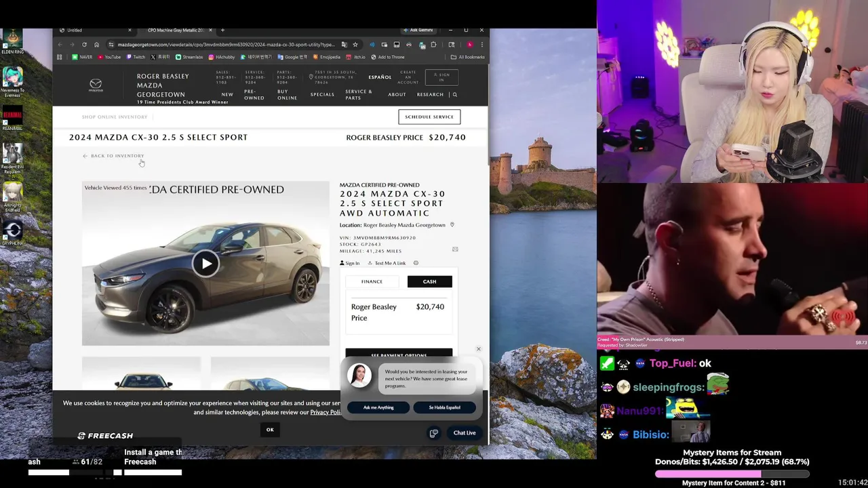Open the Twitch bookmark
The width and height of the screenshot is (868, 488).
click(x=136, y=57)
